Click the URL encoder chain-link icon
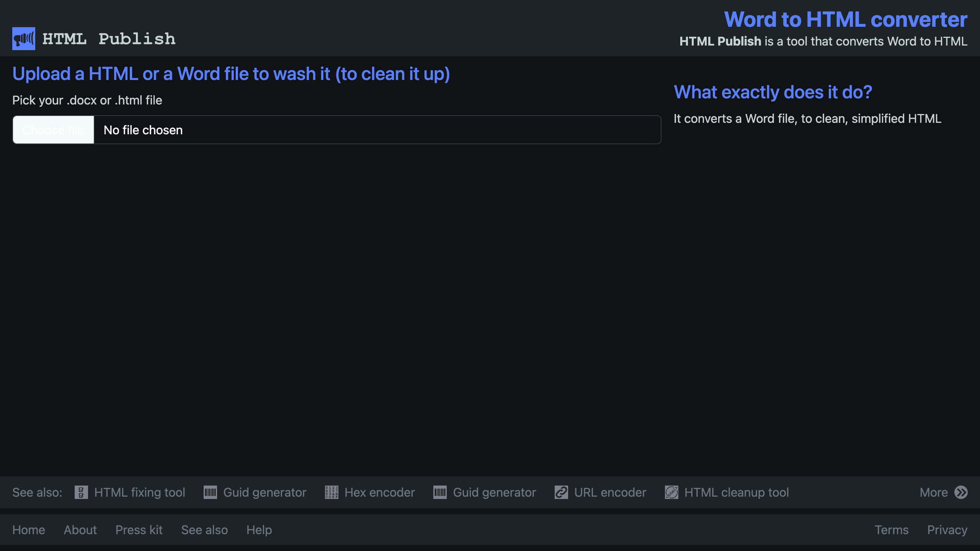The height and width of the screenshot is (551, 980). 561,492
